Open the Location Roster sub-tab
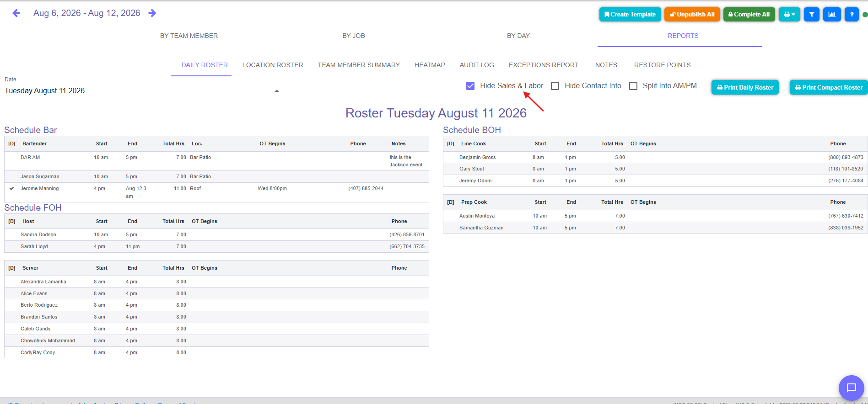 pyautogui.click(x=273, y=65)
